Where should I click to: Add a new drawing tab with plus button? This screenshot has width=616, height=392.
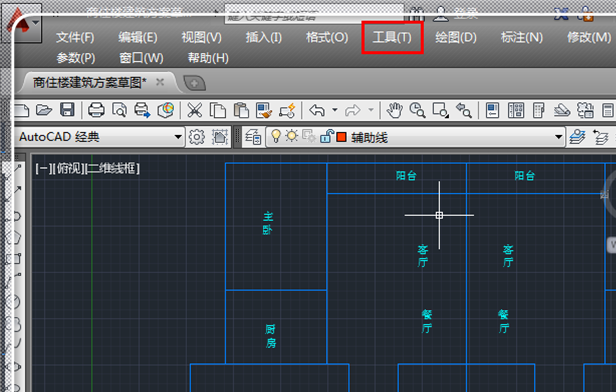[x=194, y=83]
